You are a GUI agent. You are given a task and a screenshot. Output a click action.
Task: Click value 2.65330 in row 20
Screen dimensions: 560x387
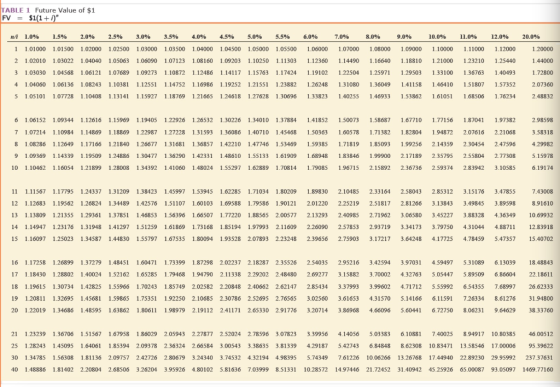[258, 310]
